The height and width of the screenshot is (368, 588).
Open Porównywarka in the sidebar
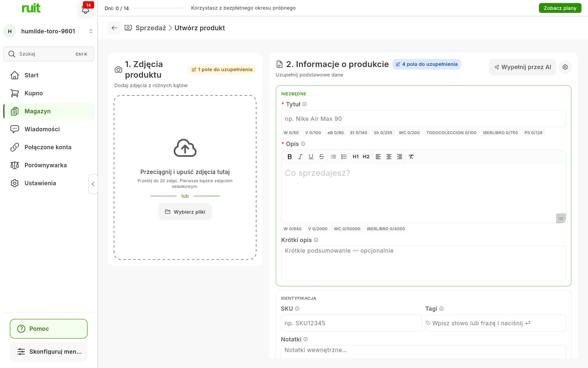[x=49, y=165]
